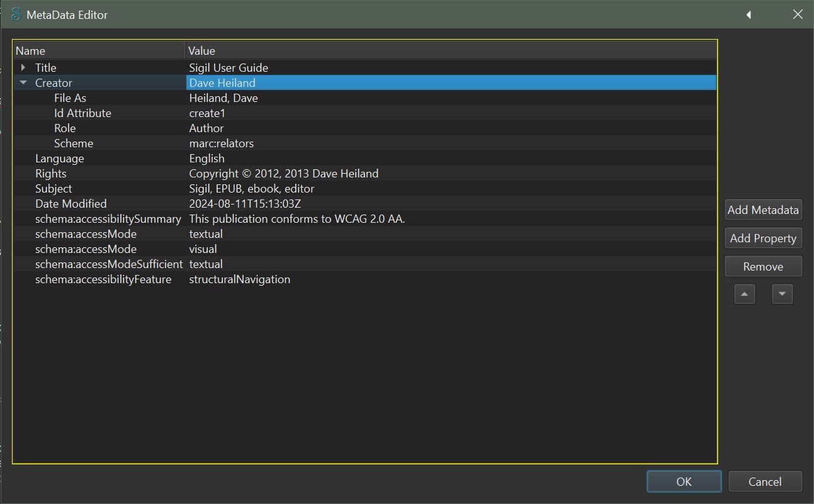Select the Language metadata row
This screenshot has width=814, height=504.
coord(365,158)
